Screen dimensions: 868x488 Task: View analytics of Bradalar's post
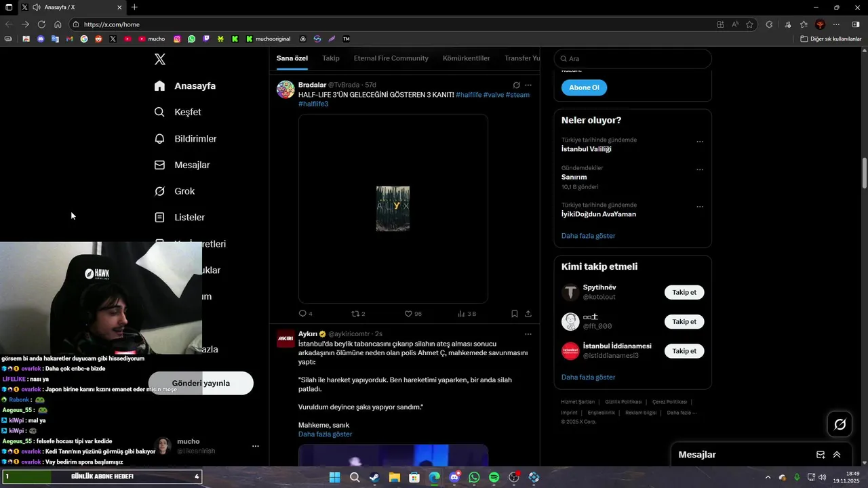click(x=462, y=314)
